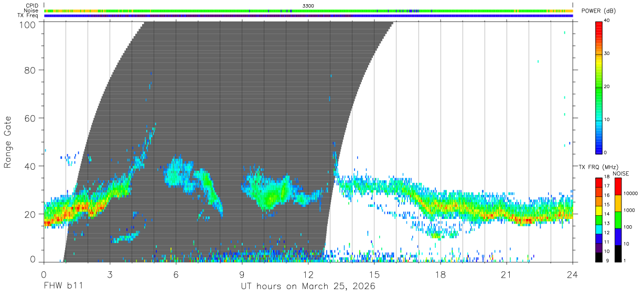Click the green echo patch near hour 10
Screen dimensions: 644x297
click(x=269, y=196)
